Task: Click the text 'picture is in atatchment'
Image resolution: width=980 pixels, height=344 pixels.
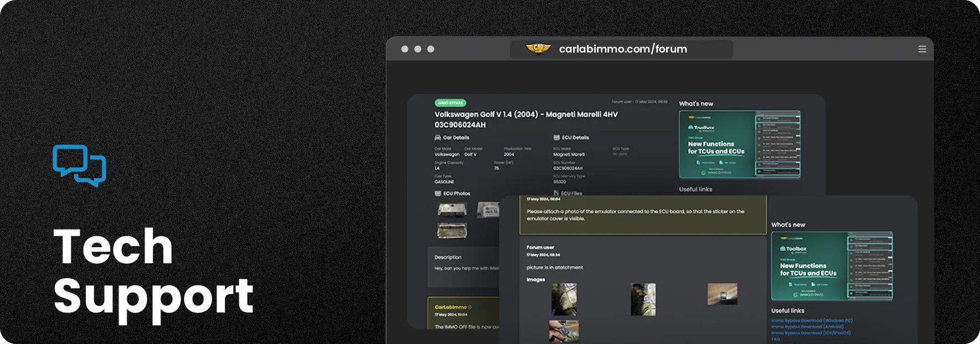Action: tap(554, 268)
